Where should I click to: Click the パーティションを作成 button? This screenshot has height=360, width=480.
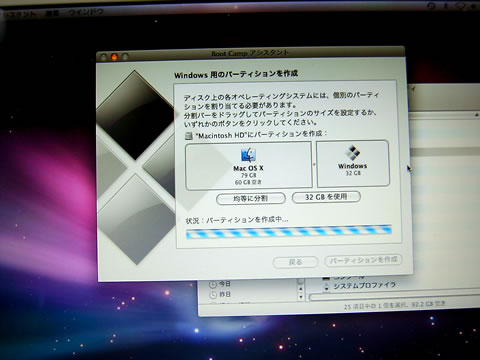tap(363, 260)
